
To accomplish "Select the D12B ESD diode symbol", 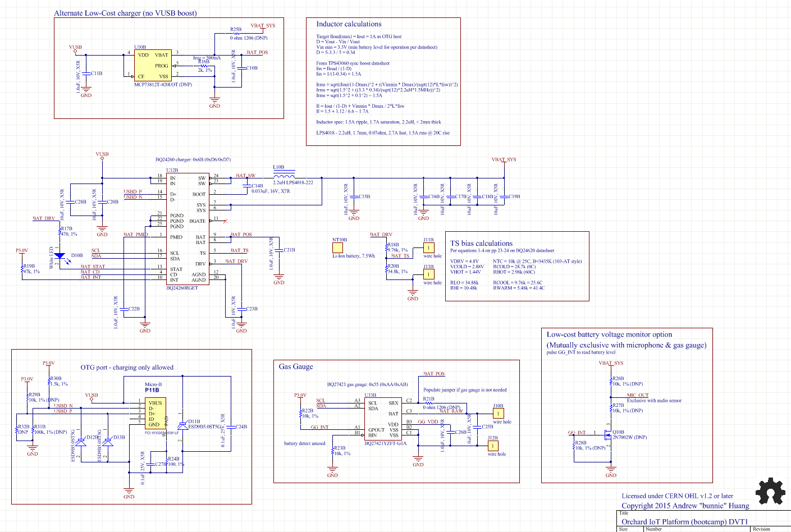I will click(81, 443).
